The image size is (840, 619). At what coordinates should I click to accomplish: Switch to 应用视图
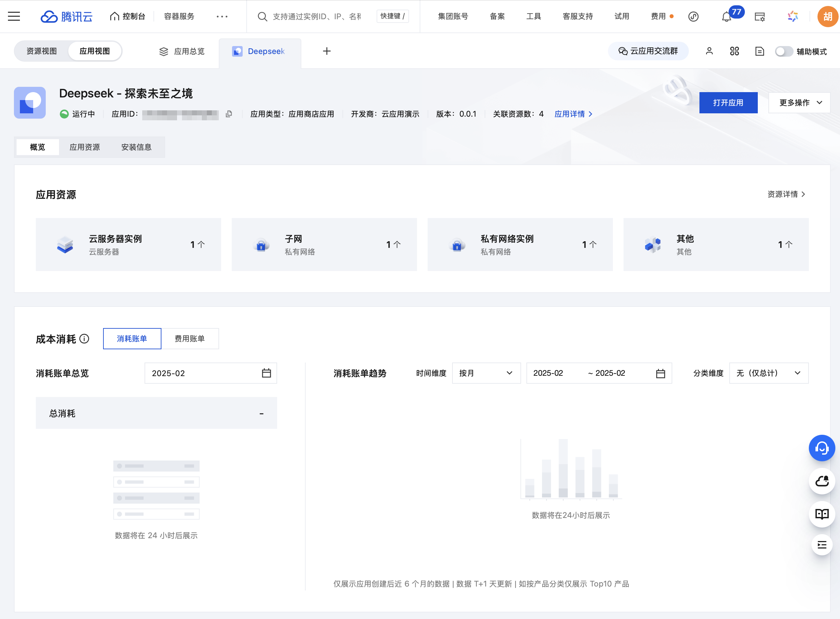[x=95, y=51]
